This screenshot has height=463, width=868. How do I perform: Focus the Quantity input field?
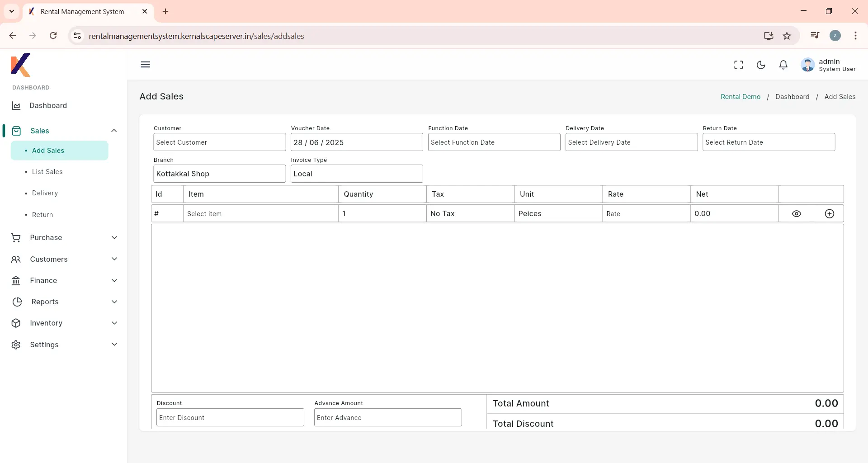tap(382, 214)
